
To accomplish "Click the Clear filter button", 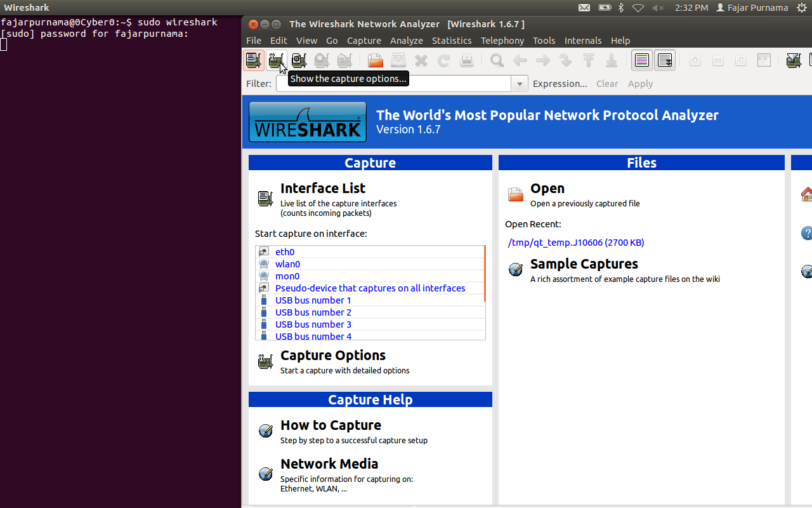I will [607, 84].
